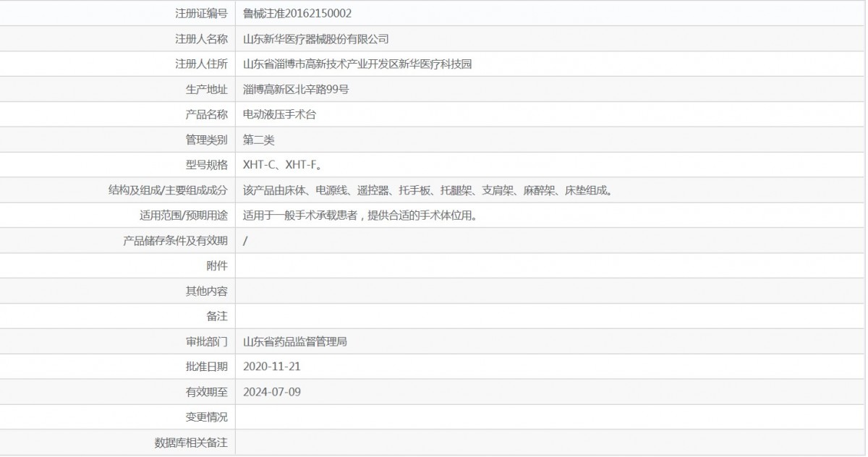Viewport: 868px width, 457px height.
Task: Click approving department 山东省药品监督管理局
Action: point(295,341)
